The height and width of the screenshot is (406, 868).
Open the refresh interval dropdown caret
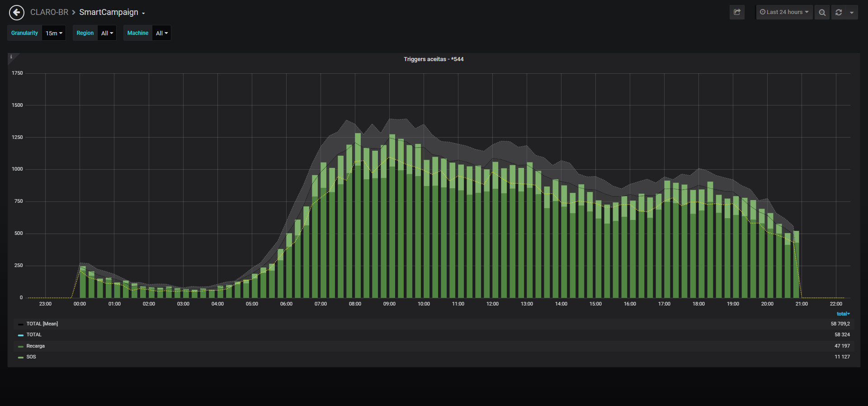[852, 12]
